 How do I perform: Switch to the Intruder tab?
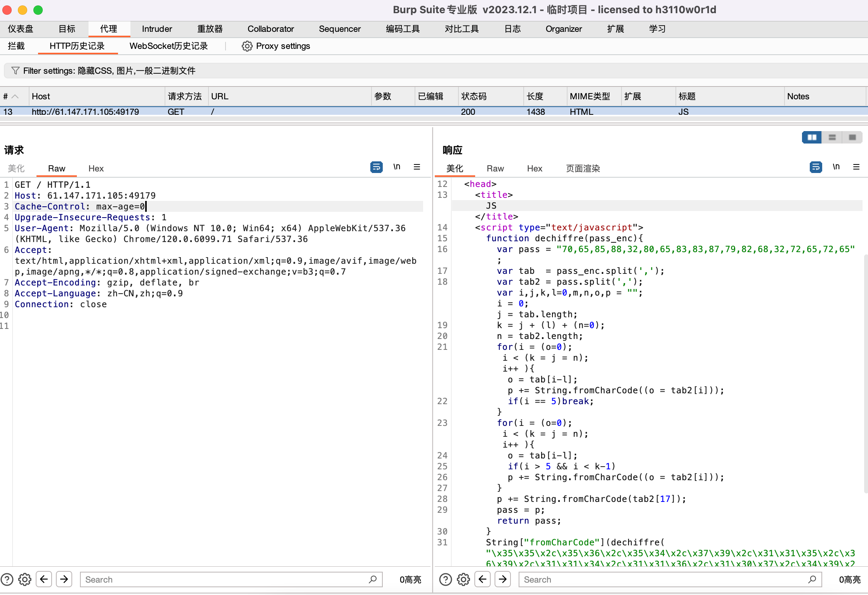[156, 29]
